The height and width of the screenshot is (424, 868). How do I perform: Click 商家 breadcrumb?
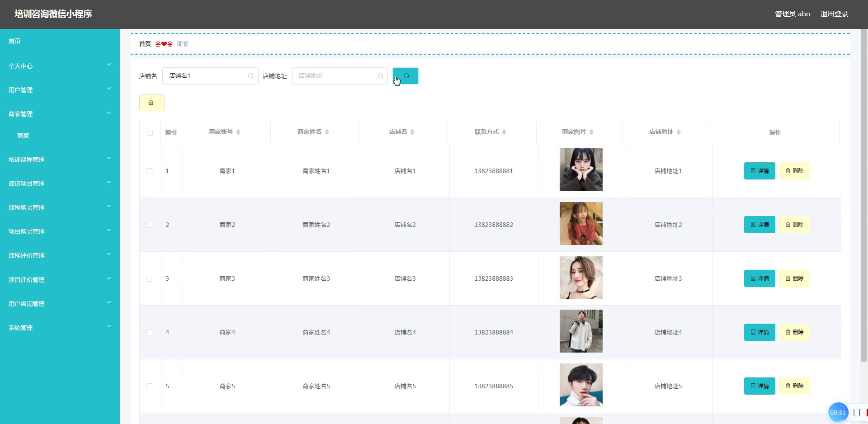pyautogui.click(x=183, y=44)
